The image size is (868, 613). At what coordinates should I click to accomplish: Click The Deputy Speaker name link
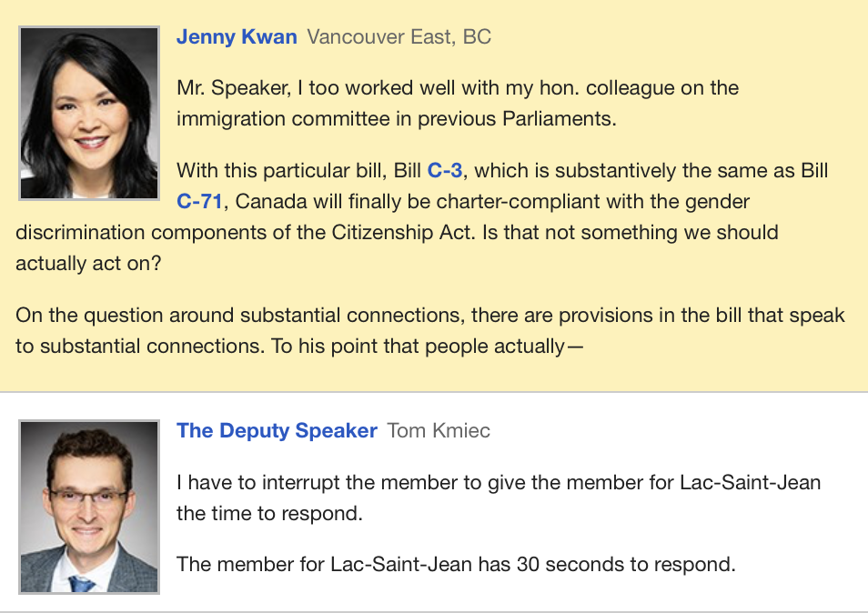(277, 430)
